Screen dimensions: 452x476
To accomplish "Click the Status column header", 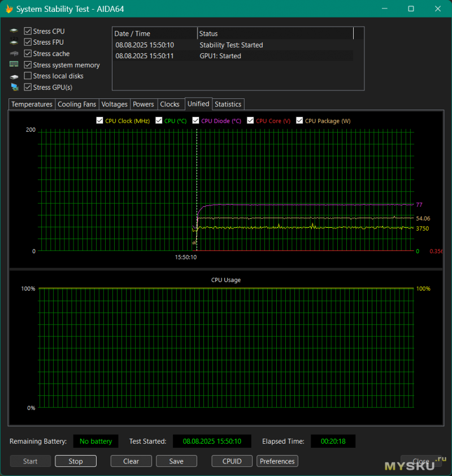I will 276,33.
